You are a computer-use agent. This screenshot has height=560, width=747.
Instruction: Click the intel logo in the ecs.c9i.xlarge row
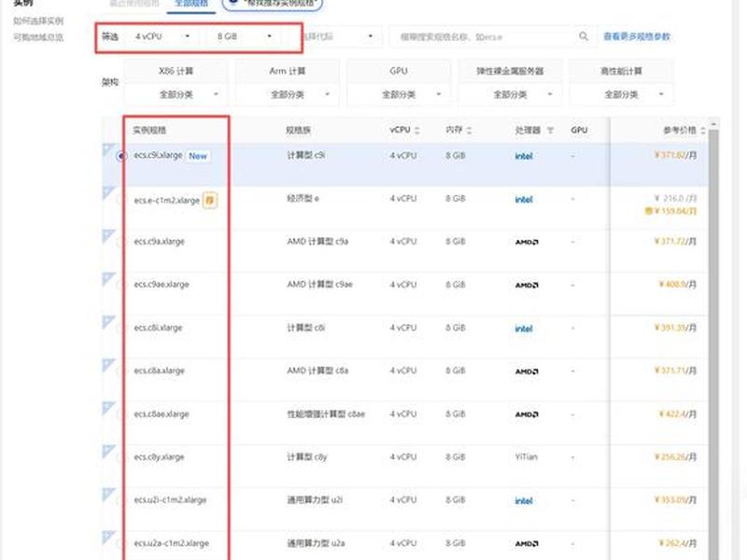(x=524, y=156)
